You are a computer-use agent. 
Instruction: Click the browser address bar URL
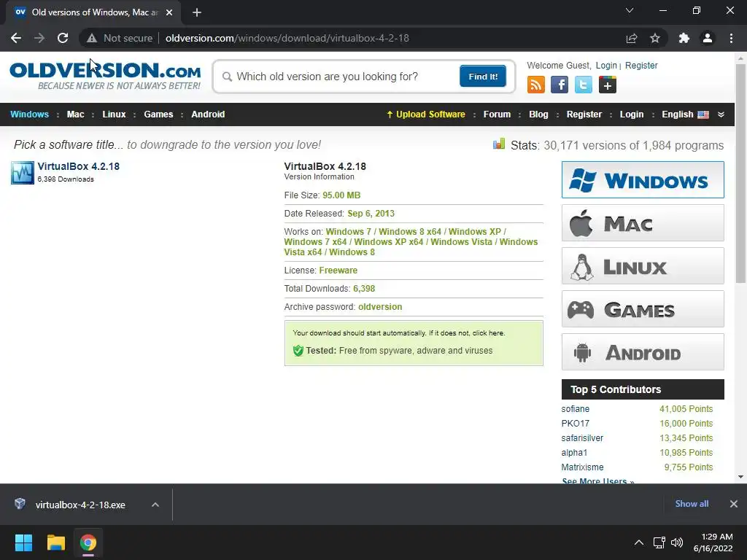tap(287, 38)
